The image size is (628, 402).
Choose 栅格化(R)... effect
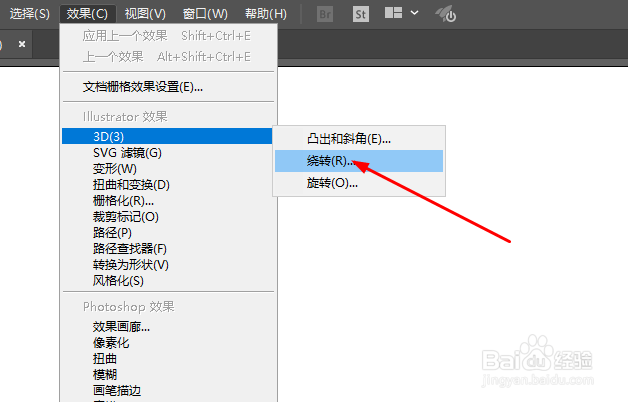point(167,201)
